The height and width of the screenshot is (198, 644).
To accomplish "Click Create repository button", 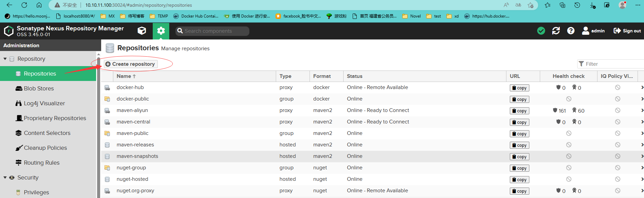I will pos(130,64).
